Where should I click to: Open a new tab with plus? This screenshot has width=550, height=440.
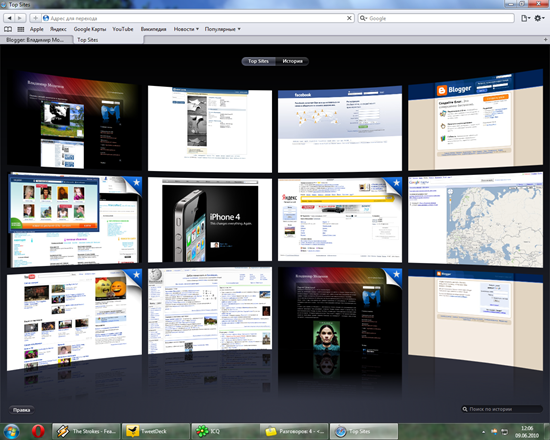[x=545, y=39]
